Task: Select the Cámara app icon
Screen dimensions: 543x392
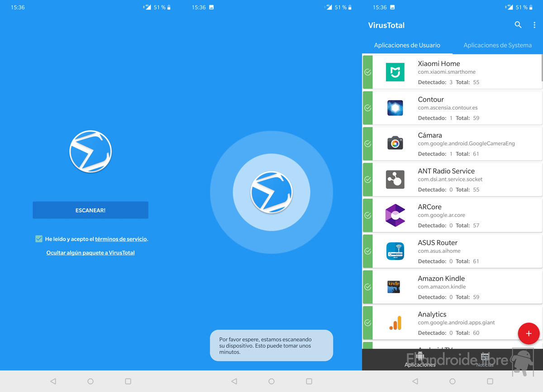Action: point(395,144)
